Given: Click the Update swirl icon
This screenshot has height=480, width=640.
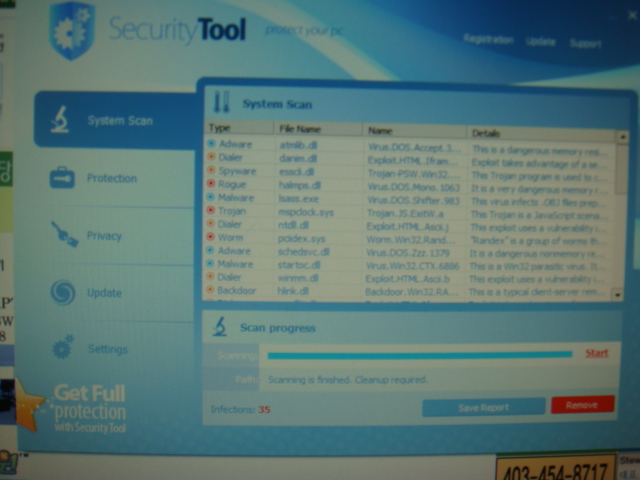Looking at the screenshot, I should 63,292.
